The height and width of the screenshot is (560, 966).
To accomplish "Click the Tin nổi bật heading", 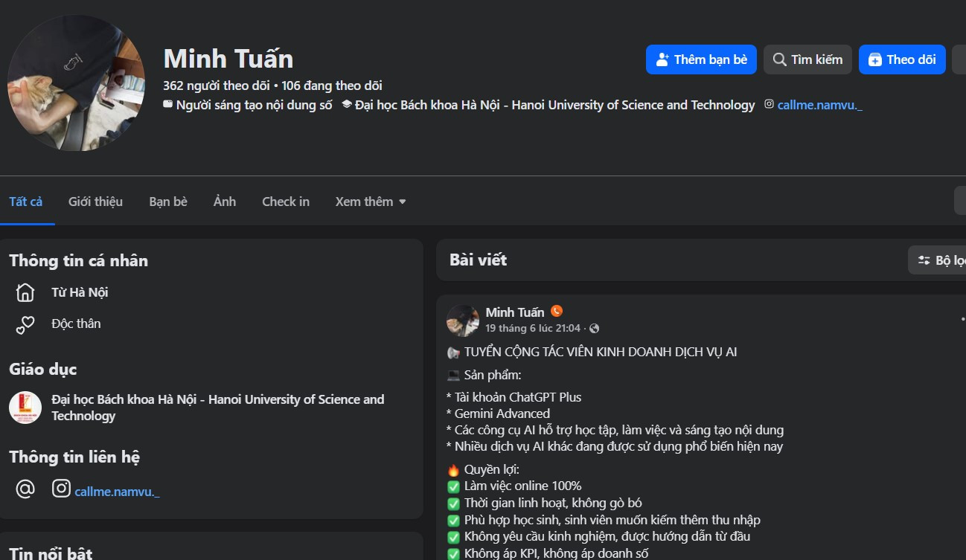I will coord(51,553).
